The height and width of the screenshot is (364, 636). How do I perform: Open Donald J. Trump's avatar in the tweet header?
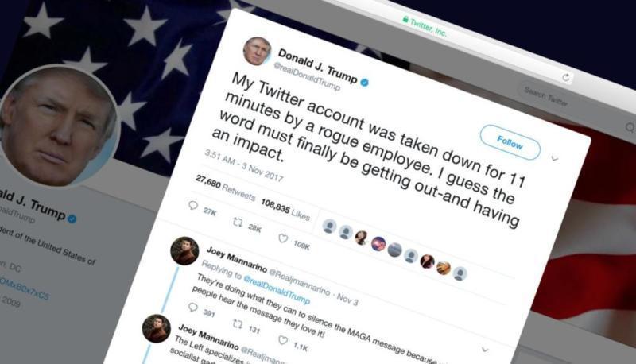coord(257,51)
